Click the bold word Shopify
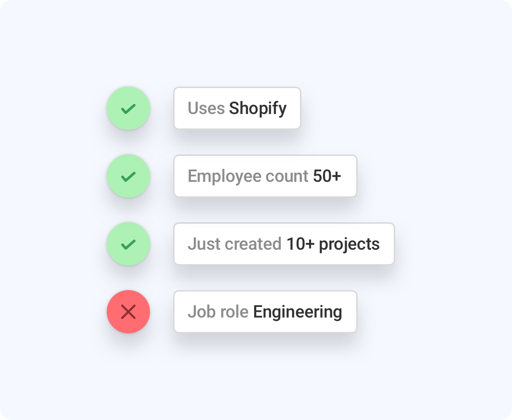This screenshot has height=420, width=512. (258, 109)
